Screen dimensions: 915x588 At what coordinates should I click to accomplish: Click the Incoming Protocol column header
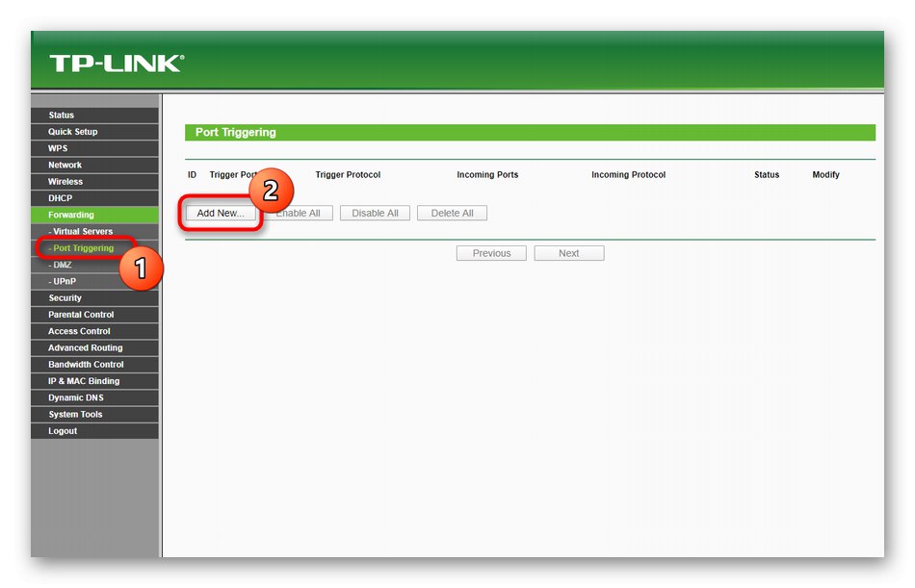click(x=629, y=174)
